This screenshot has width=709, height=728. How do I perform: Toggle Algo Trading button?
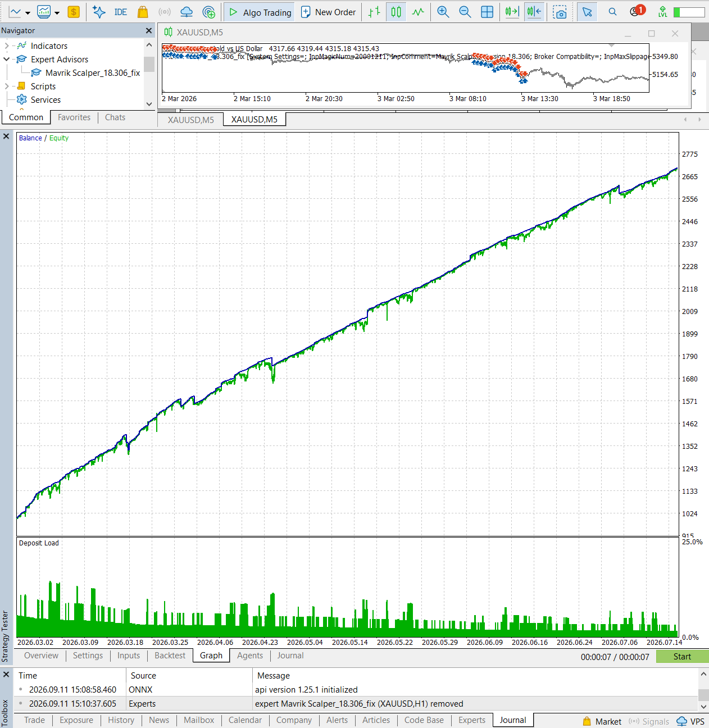pyautogui.click(x=260, y=12)
